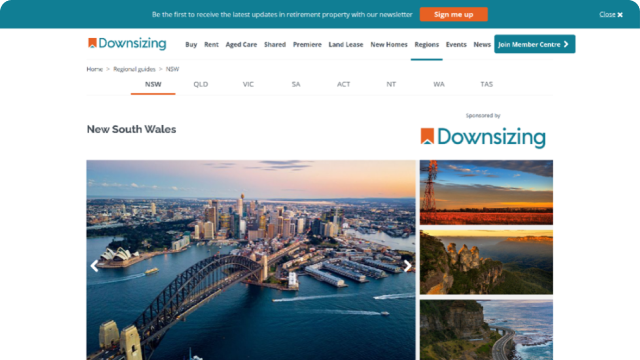Switch to the QLD tab
Viewport: 640px width, 360px height.
pyautogui.click(x=201, y=84)
